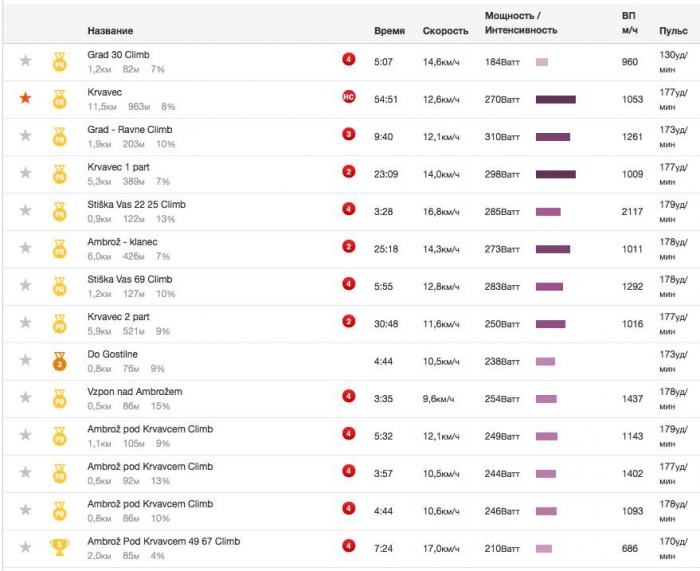This screenshot has height=571, width=700.
Task: Click the PR medal icon for Grad 30 Climb
Action: [59, 61]
